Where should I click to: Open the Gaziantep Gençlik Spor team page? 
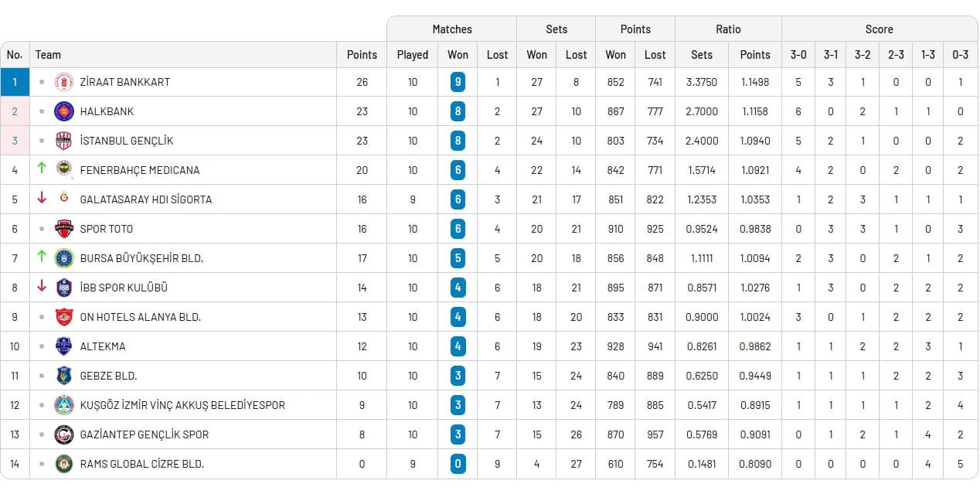pos(145,434)
